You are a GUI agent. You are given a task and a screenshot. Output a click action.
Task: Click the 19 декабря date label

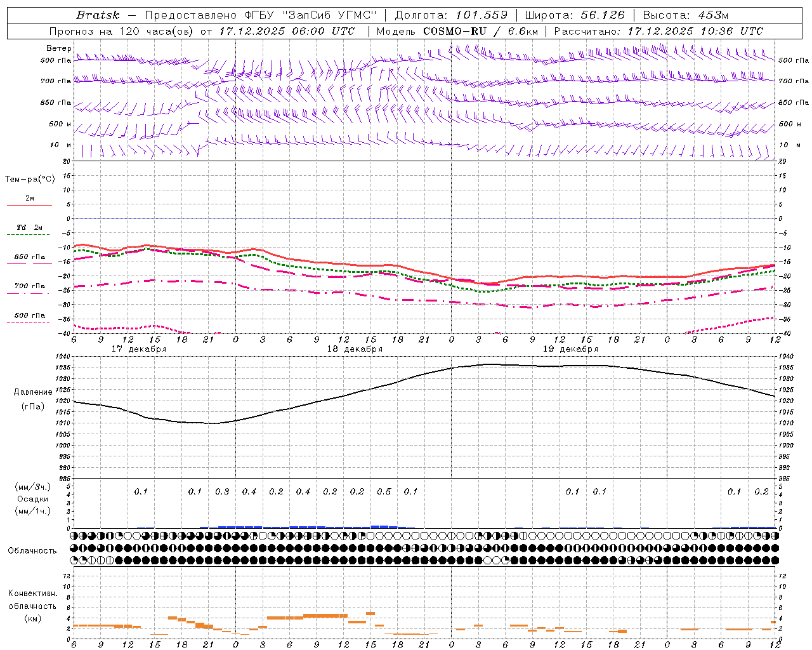pos(570,348)
